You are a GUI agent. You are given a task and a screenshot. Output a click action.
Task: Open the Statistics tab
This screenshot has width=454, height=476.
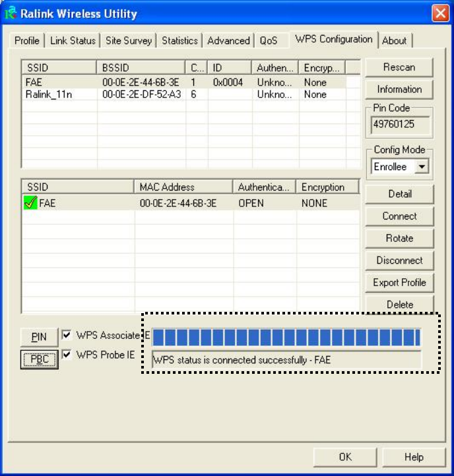[179, 41]
